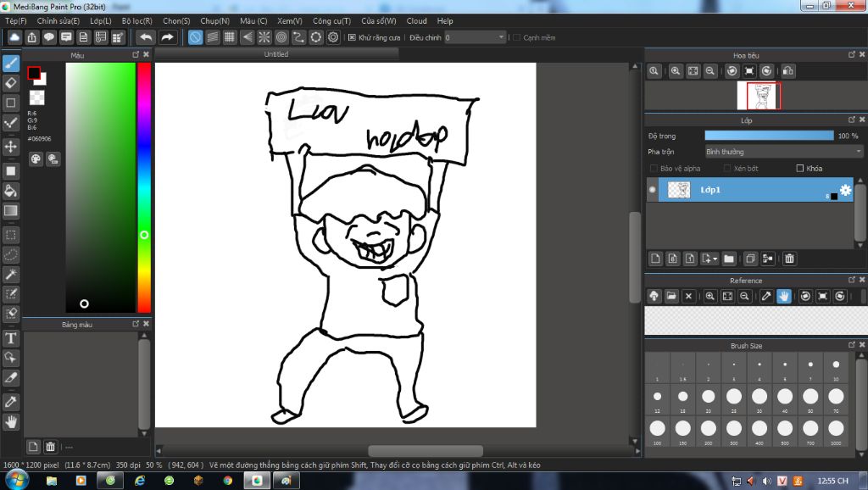The height and width of the screenshot is (490, 868).
Task: Pick the Eyedropper tool
Action: tap(11, 402)
